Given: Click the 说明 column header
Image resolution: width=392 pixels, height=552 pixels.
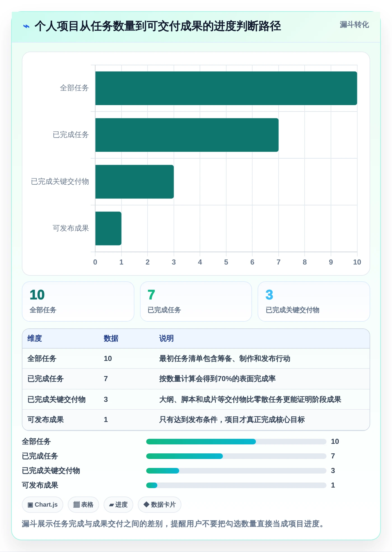Looking at the screenshot, I should 167,338.
